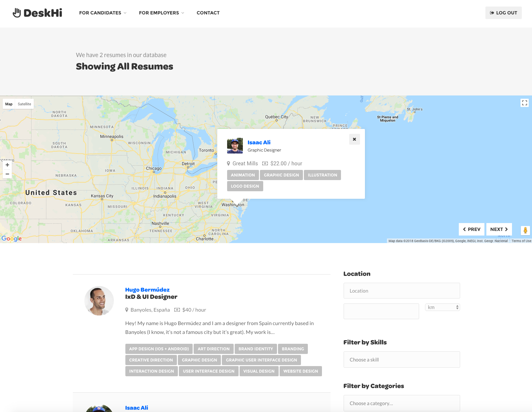Image resolution: width=532 pixels, height=412 pixels.
Task: Open the map Terms of Use
Action: (521, 241)
